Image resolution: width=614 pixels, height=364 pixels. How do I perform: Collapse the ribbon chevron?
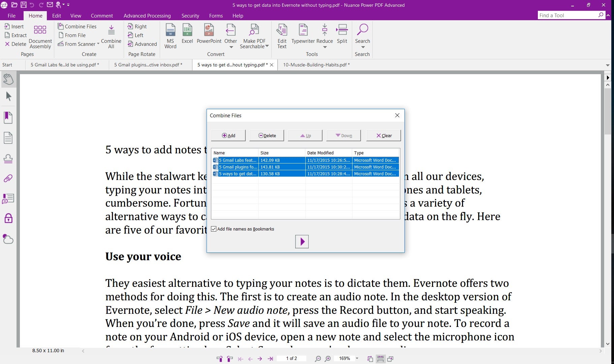tap(608, 15)
